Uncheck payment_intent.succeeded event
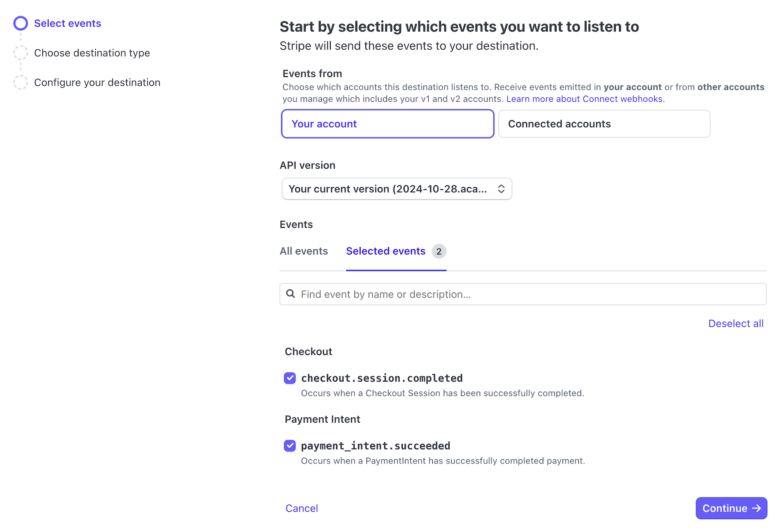The image size is (780, 532). [x=290, y=446]
